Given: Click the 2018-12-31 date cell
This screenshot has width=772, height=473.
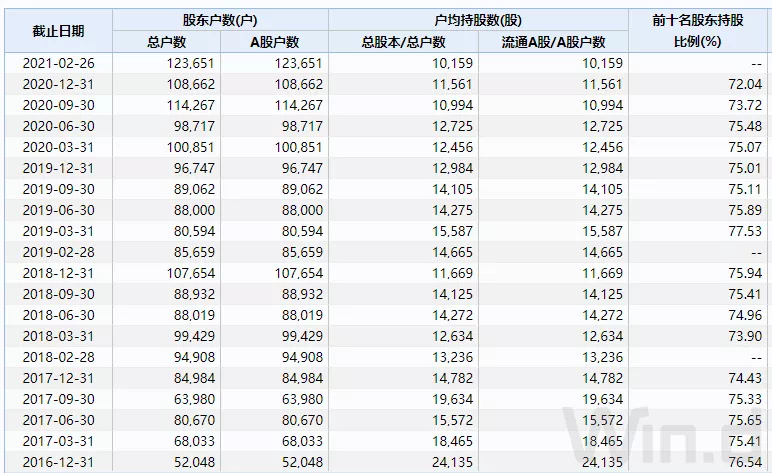Looking at the screenshot, I should (x=58, y=273).
